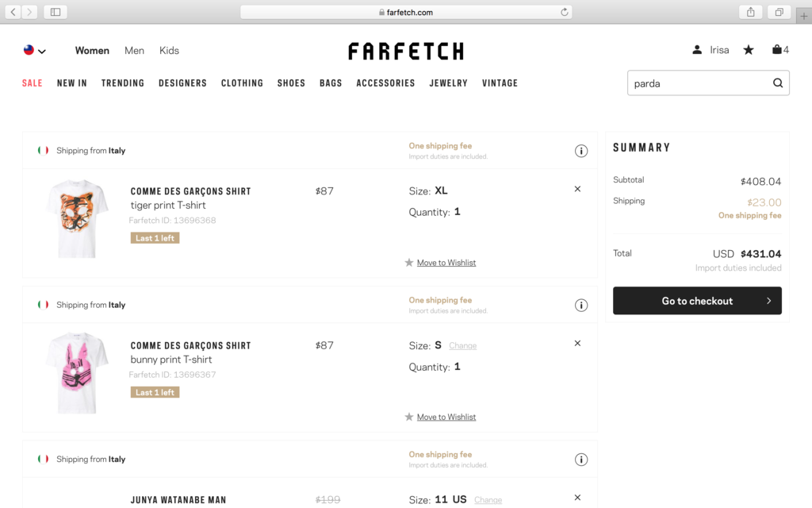Click the Irisa account profile icon

[x=697, y=50]
